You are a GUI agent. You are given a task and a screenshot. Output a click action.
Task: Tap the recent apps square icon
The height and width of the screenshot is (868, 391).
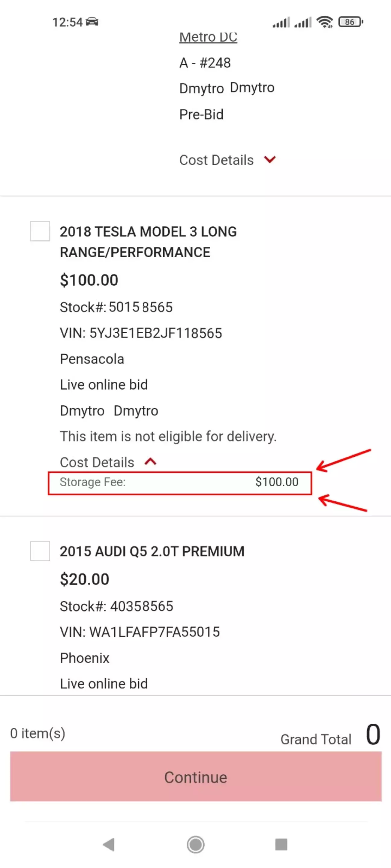click(281, 844)
